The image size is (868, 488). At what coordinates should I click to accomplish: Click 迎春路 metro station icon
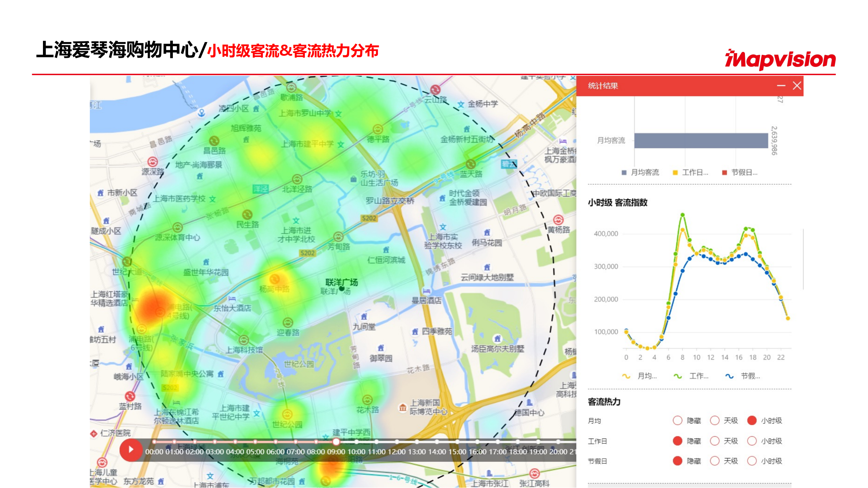(288, 323)
